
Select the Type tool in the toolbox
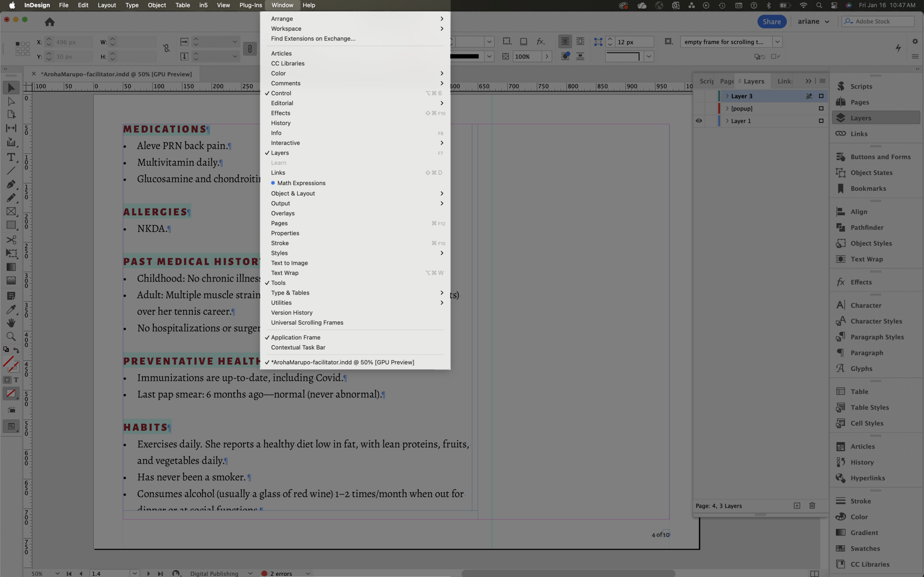[11, 157]
